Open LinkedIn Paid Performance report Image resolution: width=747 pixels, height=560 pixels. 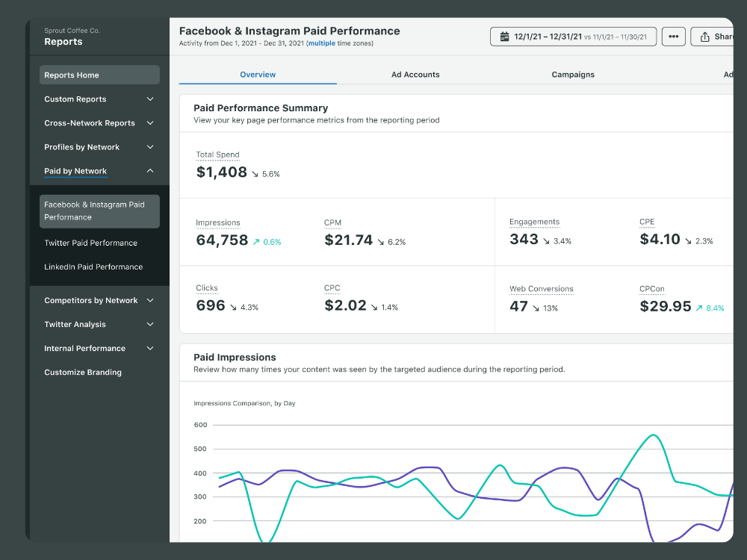click(x=93, y=267)
